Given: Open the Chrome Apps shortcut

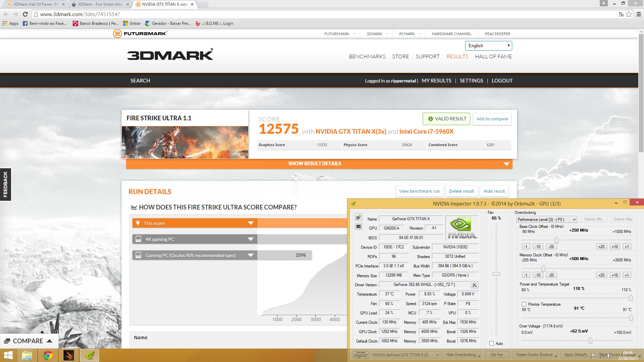Looking at the screenshot, I should (x=11, y=23).
